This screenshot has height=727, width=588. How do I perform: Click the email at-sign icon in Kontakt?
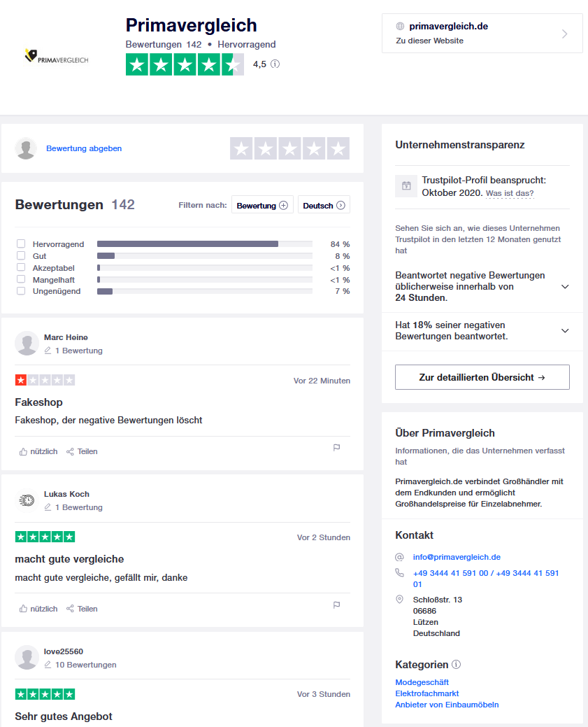click(399, 557)
